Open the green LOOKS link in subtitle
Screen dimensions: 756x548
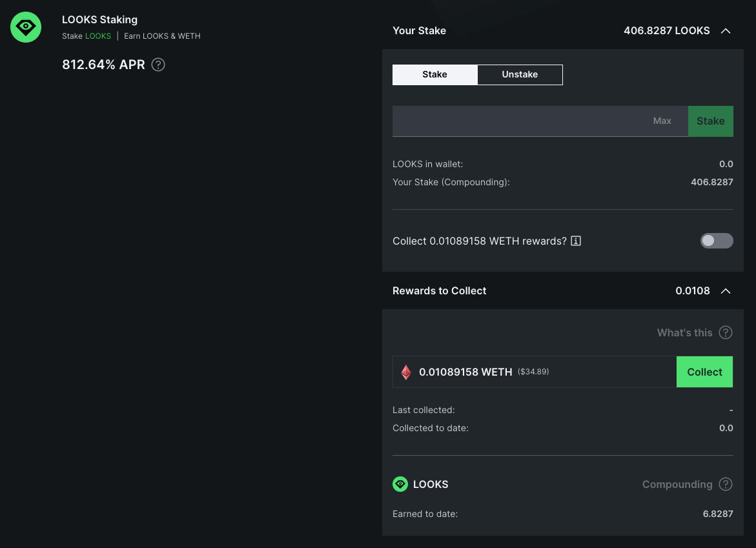[98, 36]
